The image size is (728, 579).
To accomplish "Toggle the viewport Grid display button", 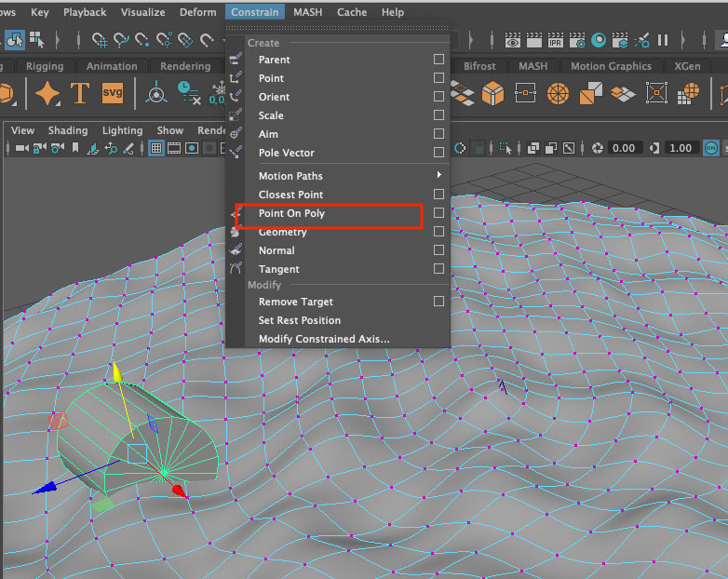I will (x=156, y=148).
